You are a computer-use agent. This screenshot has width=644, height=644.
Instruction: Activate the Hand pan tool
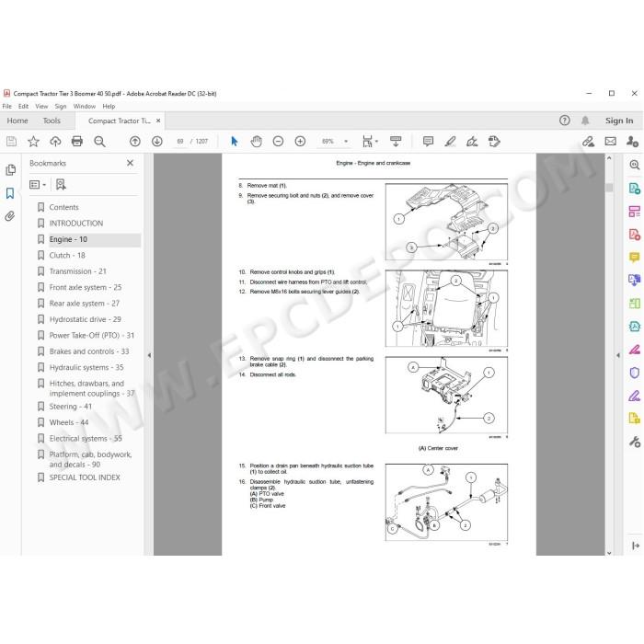pyautogui.click(x=257, y=142)
